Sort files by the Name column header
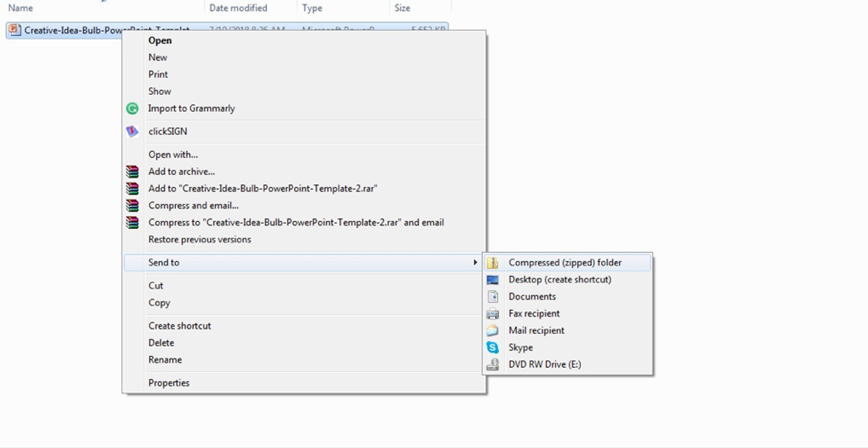This screenshot has width=868, height=448. coord(20,7)
